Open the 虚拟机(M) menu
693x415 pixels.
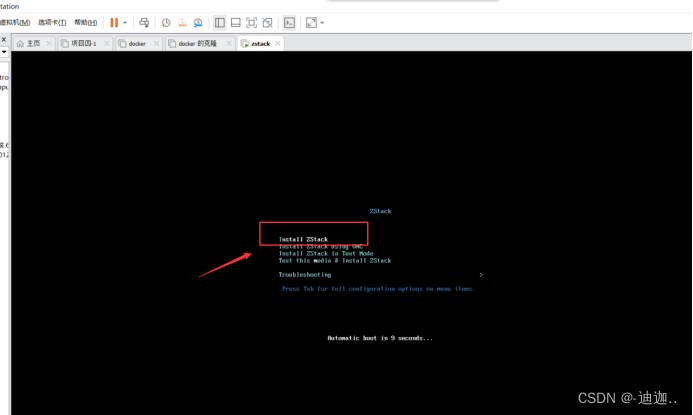click(x=15, y=23)
